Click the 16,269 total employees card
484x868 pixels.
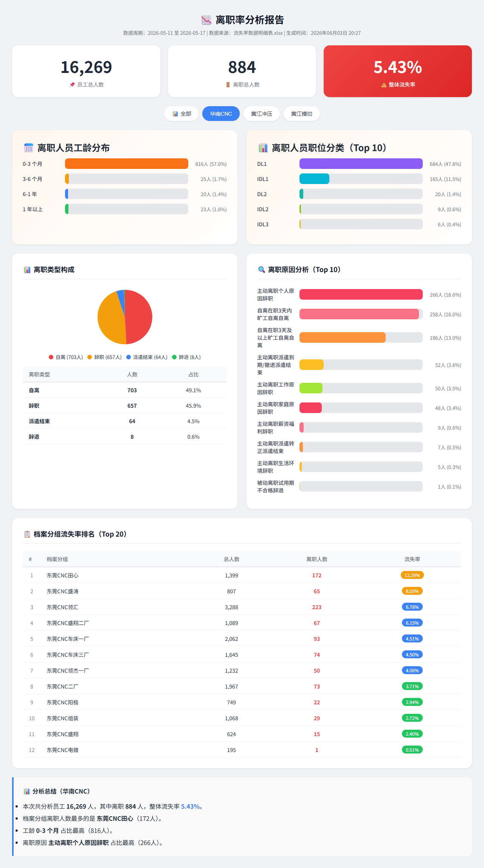[x=86, y=71]
